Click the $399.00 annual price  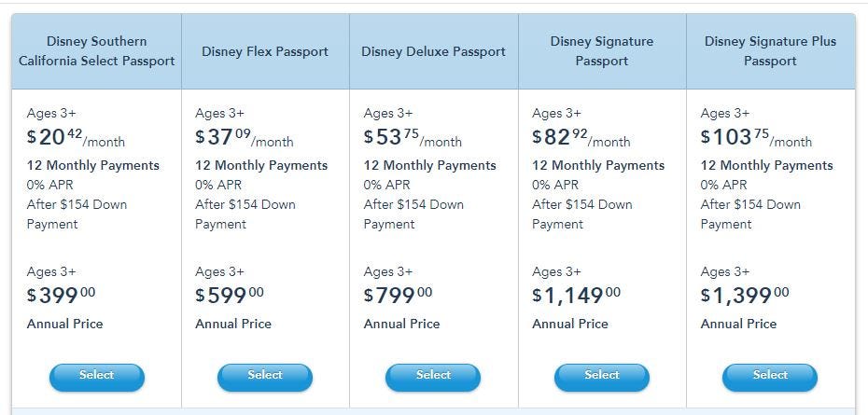[61, 295]
